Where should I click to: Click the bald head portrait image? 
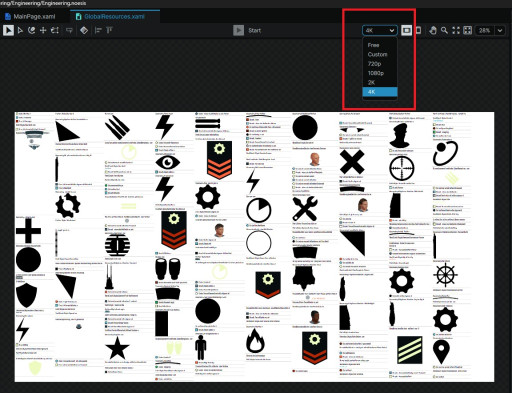pyautogui.click(x=315, y=159)
